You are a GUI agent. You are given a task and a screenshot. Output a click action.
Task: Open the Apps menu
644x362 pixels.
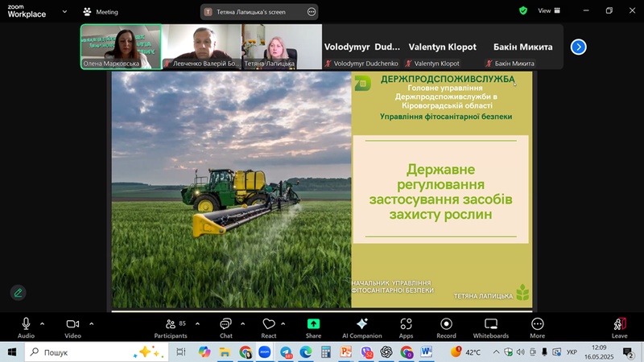pos(406,327)
